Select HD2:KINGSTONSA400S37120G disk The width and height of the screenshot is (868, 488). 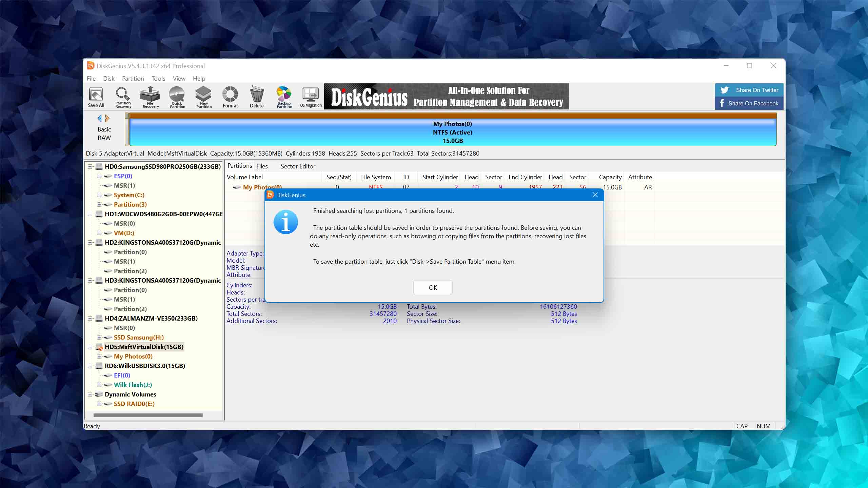163,242
